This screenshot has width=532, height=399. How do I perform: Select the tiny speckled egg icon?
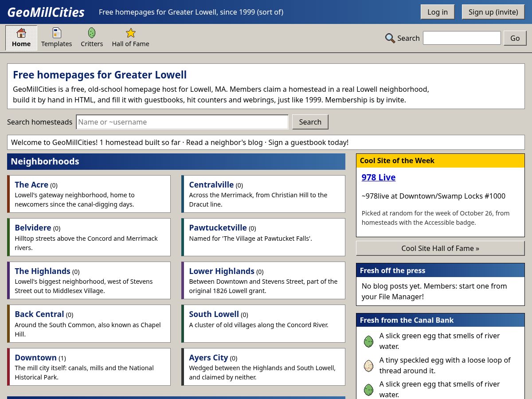coord(368,366)
